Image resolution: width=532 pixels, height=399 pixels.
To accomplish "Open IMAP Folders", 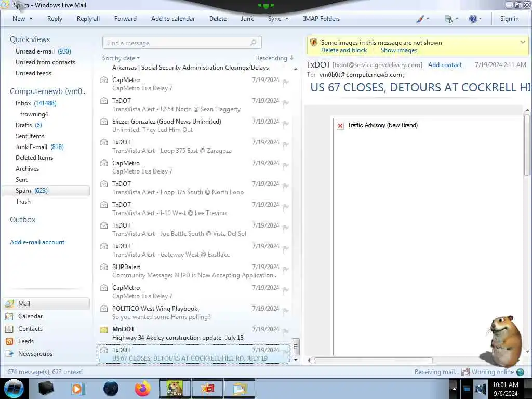I will coord(321,19).
